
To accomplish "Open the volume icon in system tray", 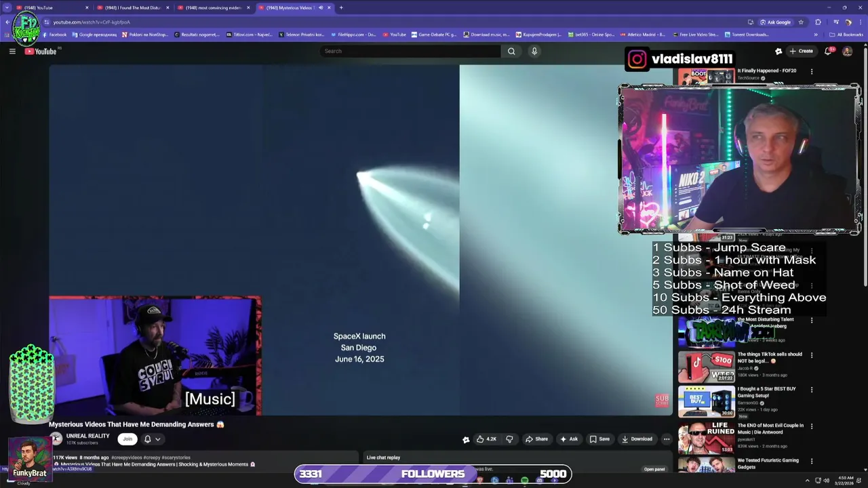I will [x=826, y=481].
